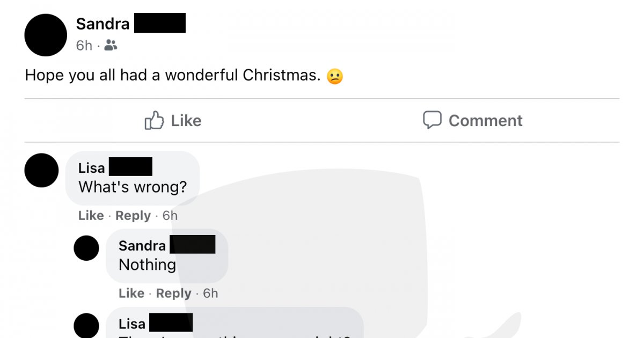Like Sandra's "Nothing" reply
Image resolution: width=644 pixels, height=338 pixels.
pyautogui.click(x=131, y=293)
